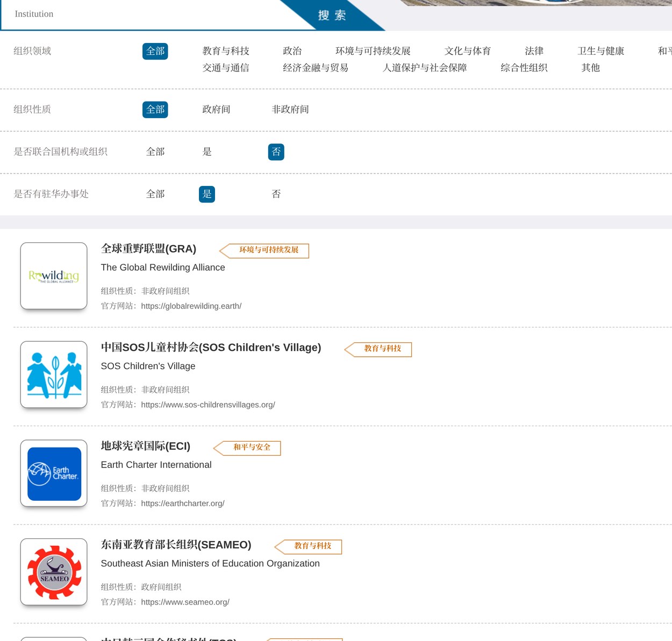Open the SEAMEO logo thumbnail
The height and width of the screenshot is (641, 672).
click(54, 572)
